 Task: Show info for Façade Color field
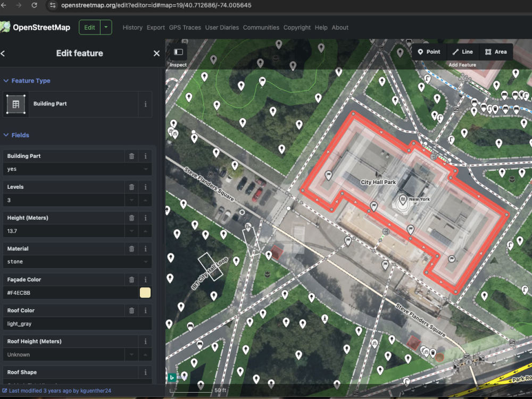[146, 280]
